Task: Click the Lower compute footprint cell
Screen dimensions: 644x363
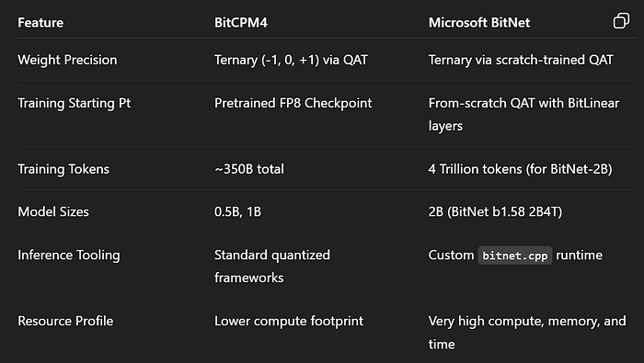Action: pyautogui.click(x=289, y=321)
